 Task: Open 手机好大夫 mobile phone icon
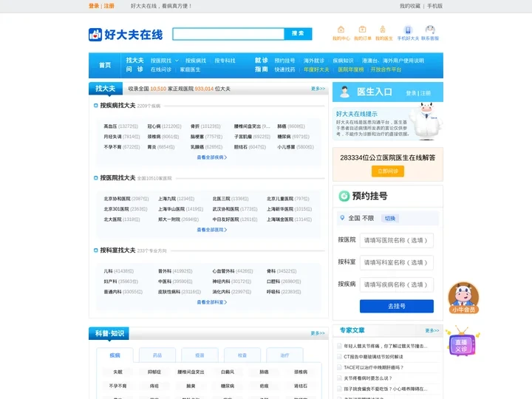408,30
